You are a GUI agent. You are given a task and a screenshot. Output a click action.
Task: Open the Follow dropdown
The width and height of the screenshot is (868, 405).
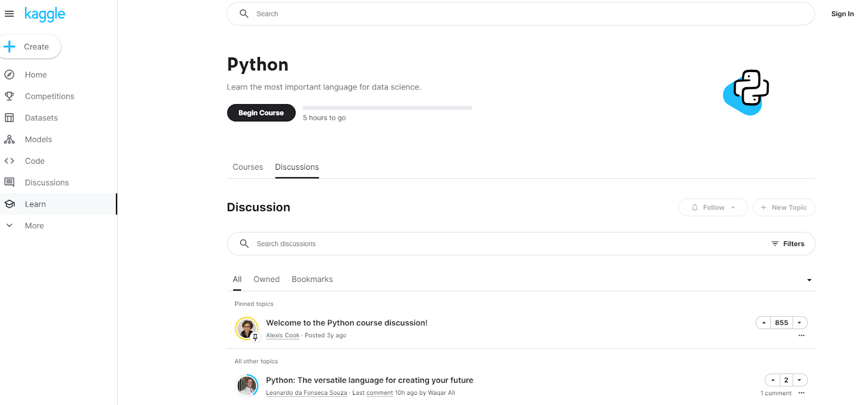coord(713,208)
